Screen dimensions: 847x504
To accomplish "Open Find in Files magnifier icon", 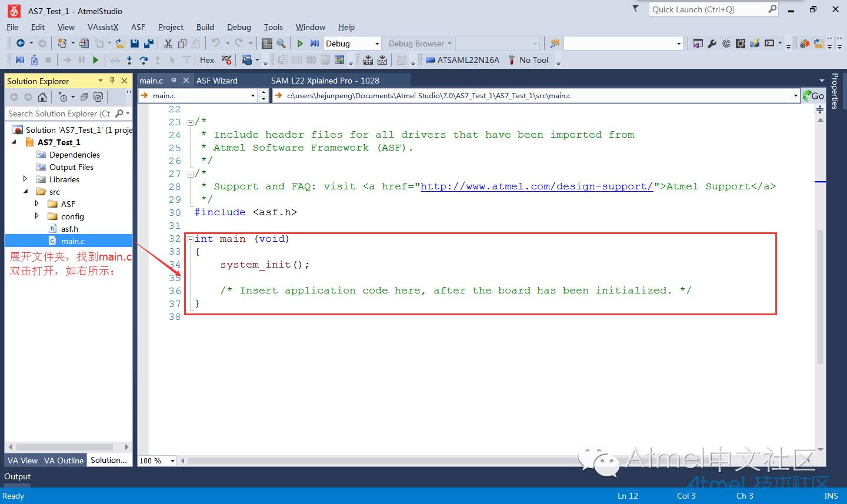I will pyautogui.click(x=281, y=43).
